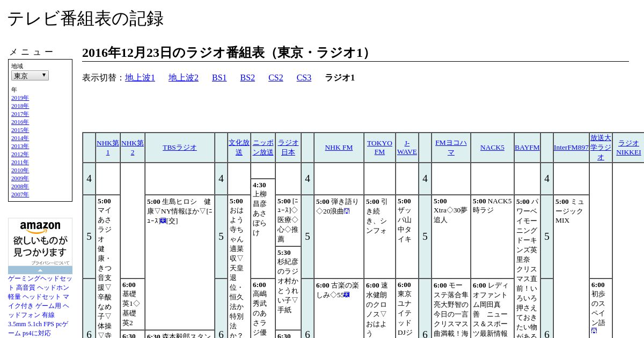Open the 2010年 archive link
Screen dimensions: 644x338
coord(20,170)
